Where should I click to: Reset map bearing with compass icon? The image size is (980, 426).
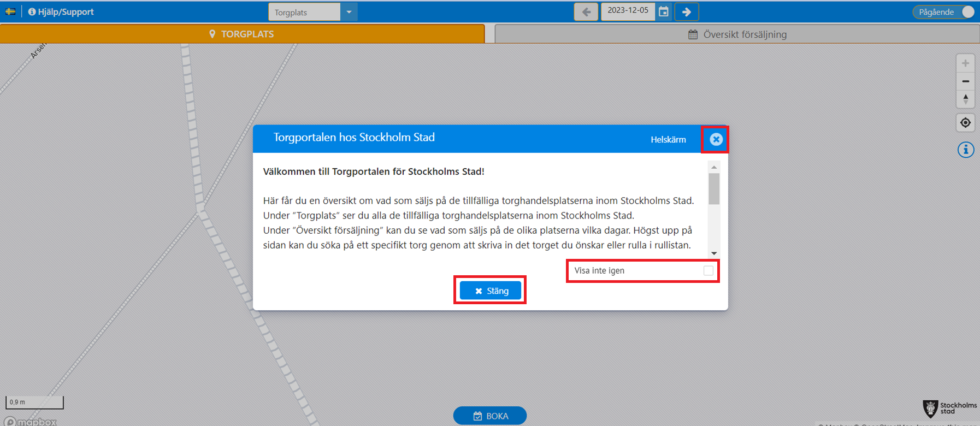(965, 99)
